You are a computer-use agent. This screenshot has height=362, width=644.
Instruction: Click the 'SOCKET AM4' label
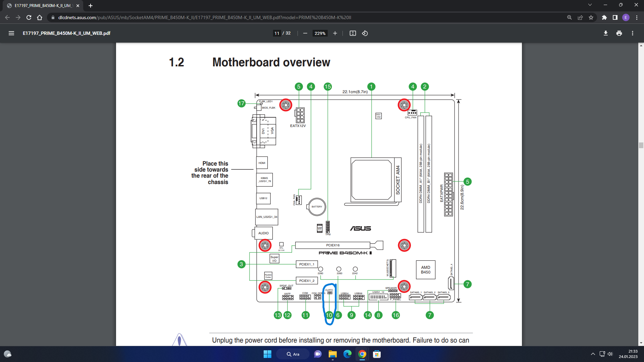(398, 180)
